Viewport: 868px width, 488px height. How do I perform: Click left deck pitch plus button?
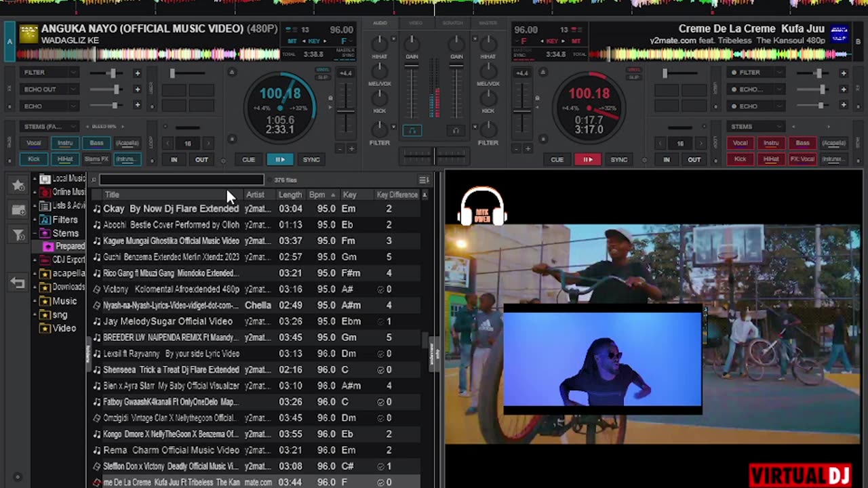tap(352, 148)
